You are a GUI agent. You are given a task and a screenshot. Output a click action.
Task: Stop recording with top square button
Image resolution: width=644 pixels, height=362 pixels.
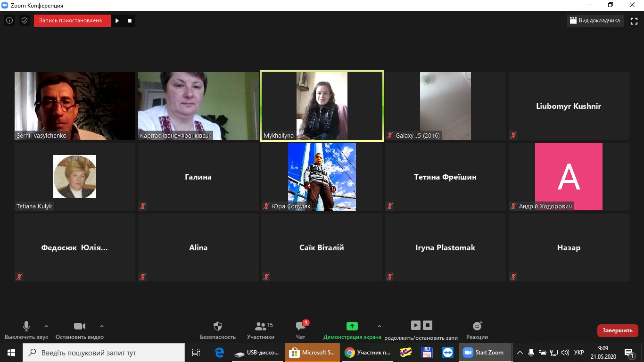(130, 21)
